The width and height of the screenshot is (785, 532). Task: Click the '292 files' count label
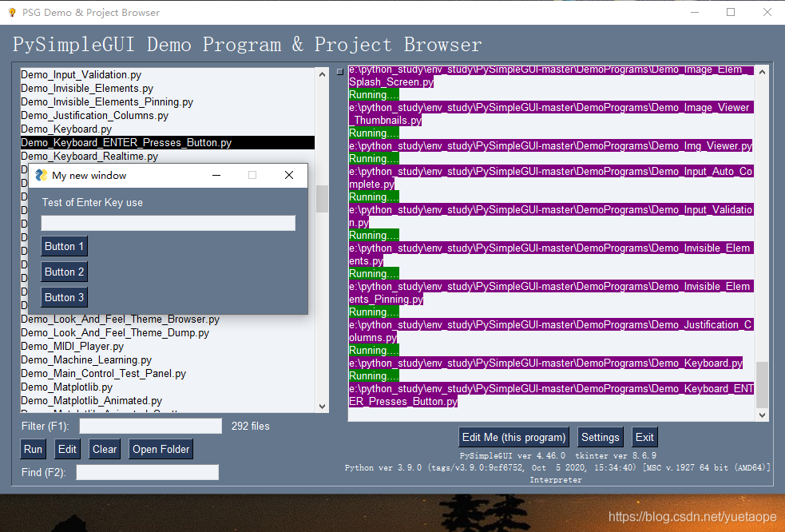[250, 427]
